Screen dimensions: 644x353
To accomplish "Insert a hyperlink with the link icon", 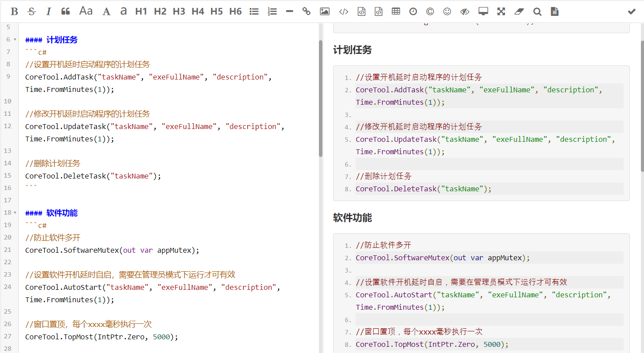I will 307,11.
